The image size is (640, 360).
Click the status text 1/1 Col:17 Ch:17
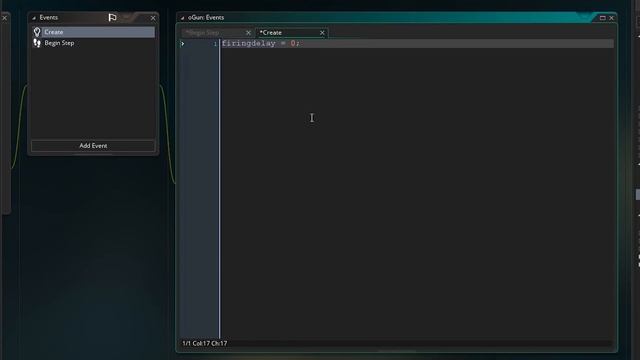pos(204,343)
